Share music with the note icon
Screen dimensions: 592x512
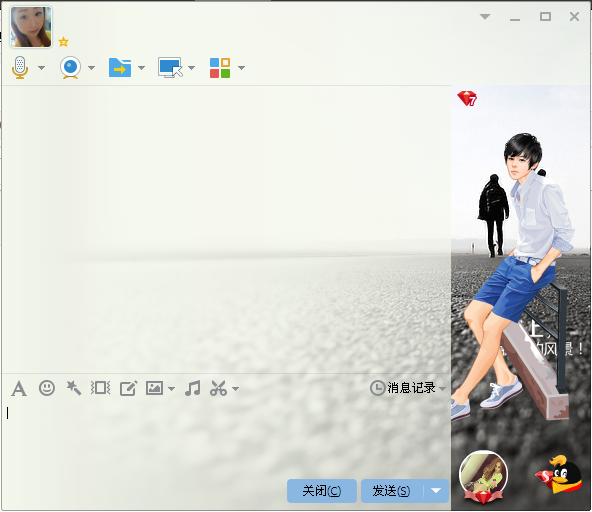193,388
